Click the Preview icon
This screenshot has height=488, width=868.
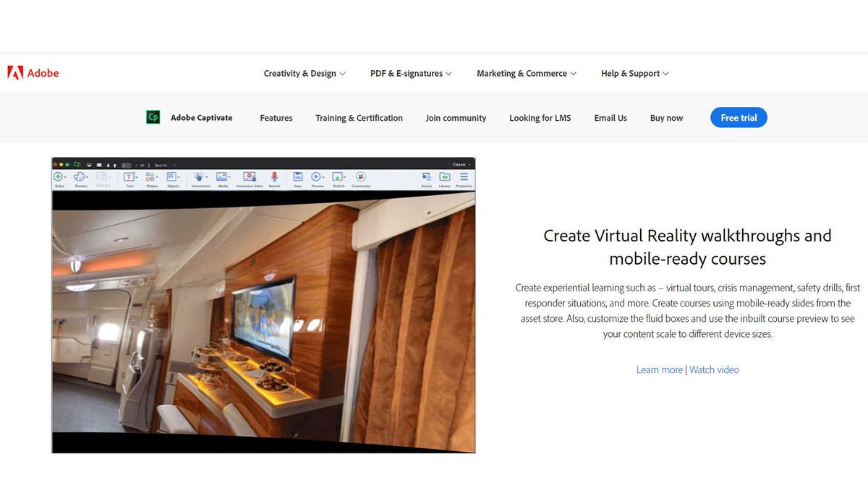[x=316, y=176]
